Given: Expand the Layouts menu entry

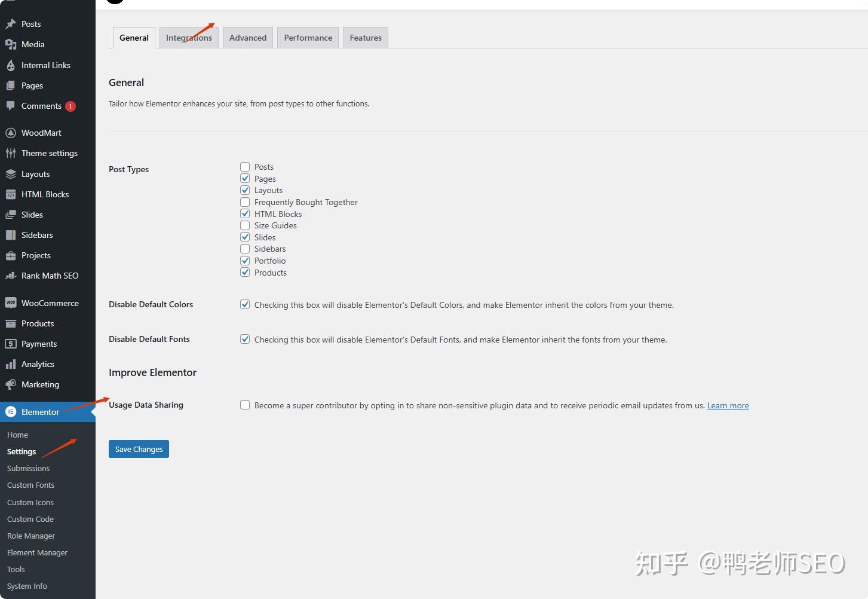Looking at the screenshot, I should 35,173.
